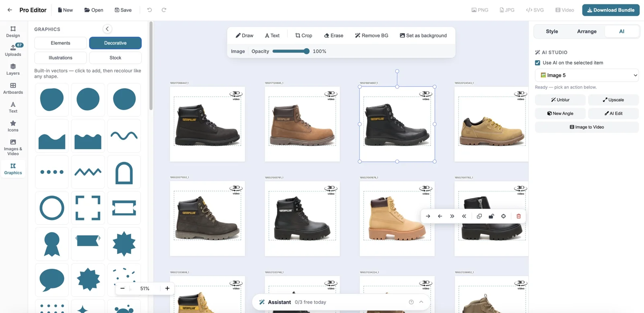The image size is (644, 313).
Task: Select the beige boot with pink sole image
Action: tap(397, 219)
